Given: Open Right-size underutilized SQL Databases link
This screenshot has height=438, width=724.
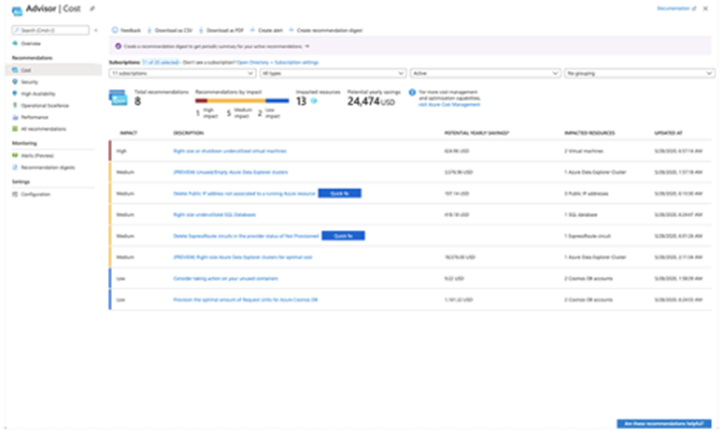Looking at the screenshot, I should pyautogui.click(x=214, y=215).
